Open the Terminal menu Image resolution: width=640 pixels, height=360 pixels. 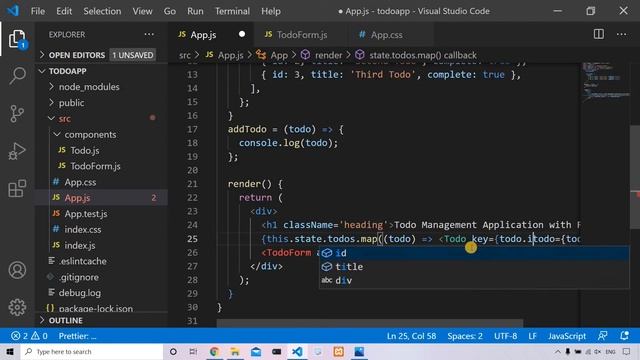tap(232, 11)
